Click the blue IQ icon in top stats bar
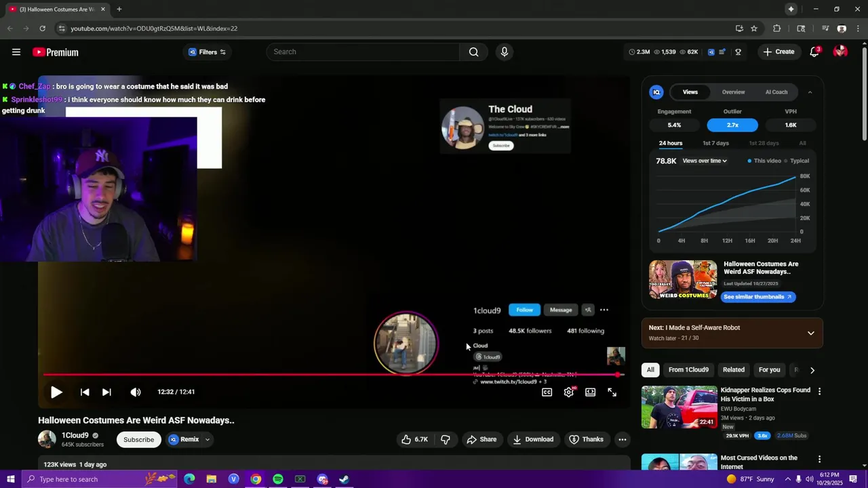The height and width of the screenshot is (488, 868). pyautogui.click(x=711, y=52)
